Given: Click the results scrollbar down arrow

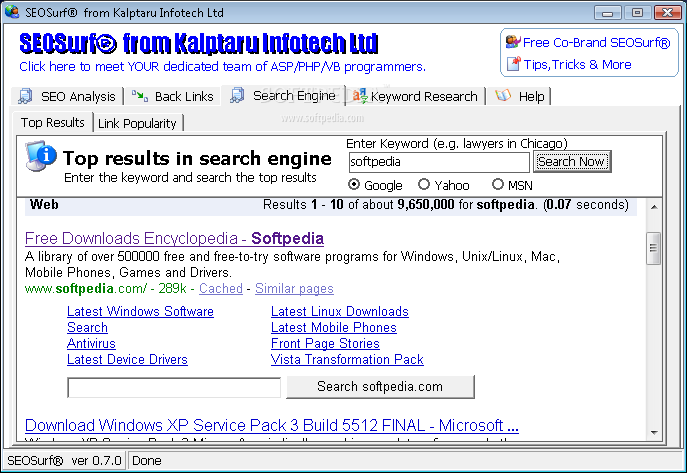Looking at the screenshot, I should pyautogui.click(x=654, y=433).
